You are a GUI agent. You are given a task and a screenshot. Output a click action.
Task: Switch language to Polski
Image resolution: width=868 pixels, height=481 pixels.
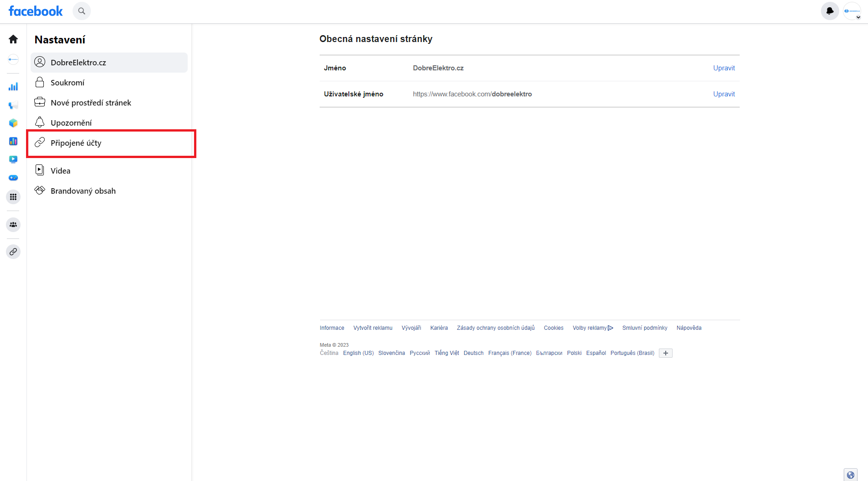coord(574,353)
